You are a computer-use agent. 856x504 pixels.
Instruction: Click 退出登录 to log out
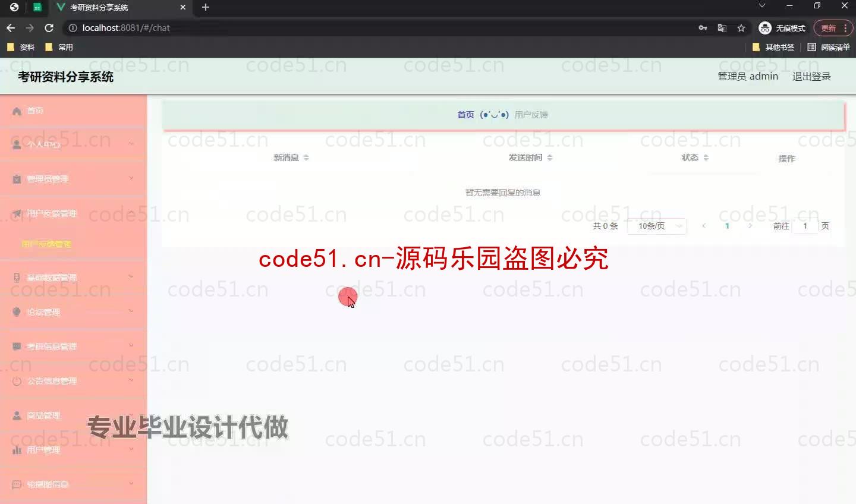tap(811, 77)
